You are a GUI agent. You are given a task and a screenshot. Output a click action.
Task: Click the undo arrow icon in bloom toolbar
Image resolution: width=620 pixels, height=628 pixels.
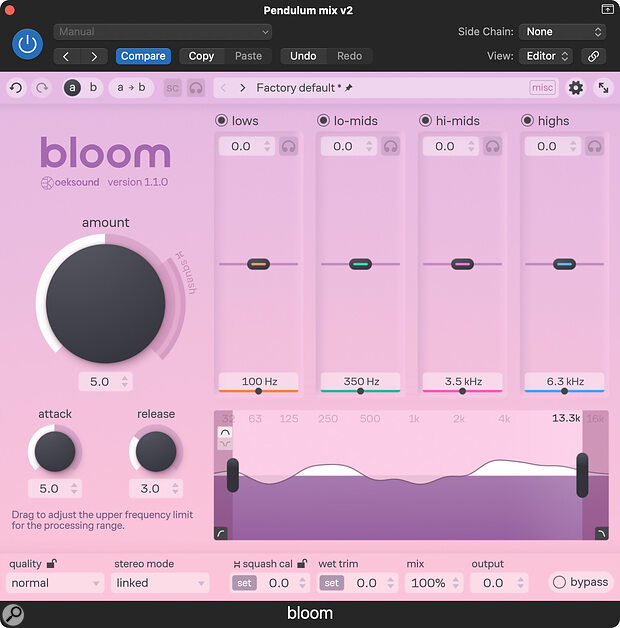(x=16, y=88)
